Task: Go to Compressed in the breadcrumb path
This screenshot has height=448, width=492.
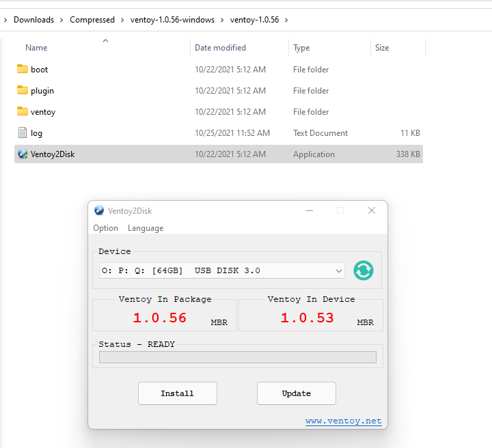Action: pos(92,20)
